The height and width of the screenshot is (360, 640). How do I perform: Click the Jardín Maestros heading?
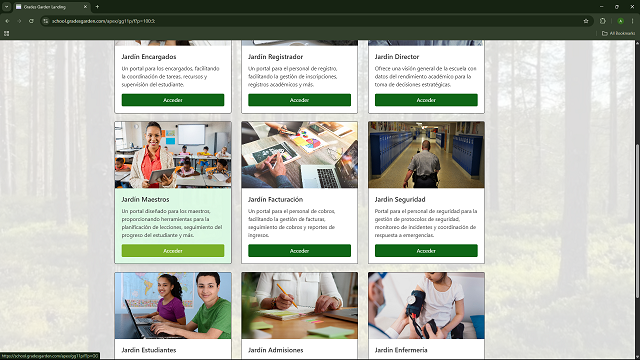tap(145, 200)
